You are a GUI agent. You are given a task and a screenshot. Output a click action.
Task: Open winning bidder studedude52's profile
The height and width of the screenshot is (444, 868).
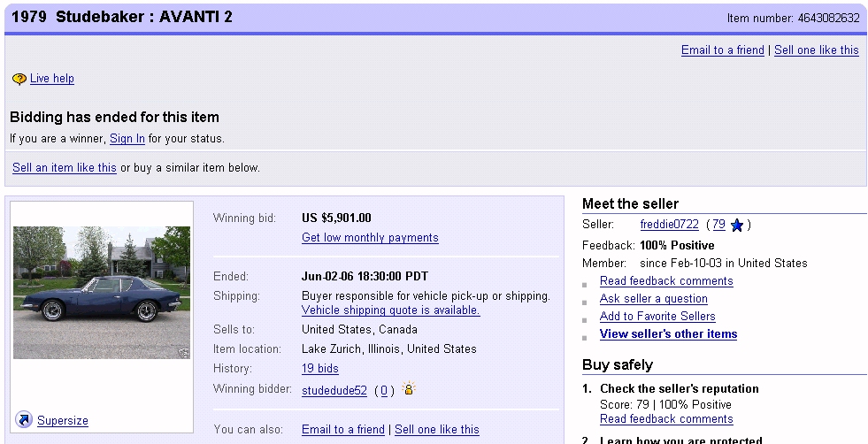coord(334,391)
